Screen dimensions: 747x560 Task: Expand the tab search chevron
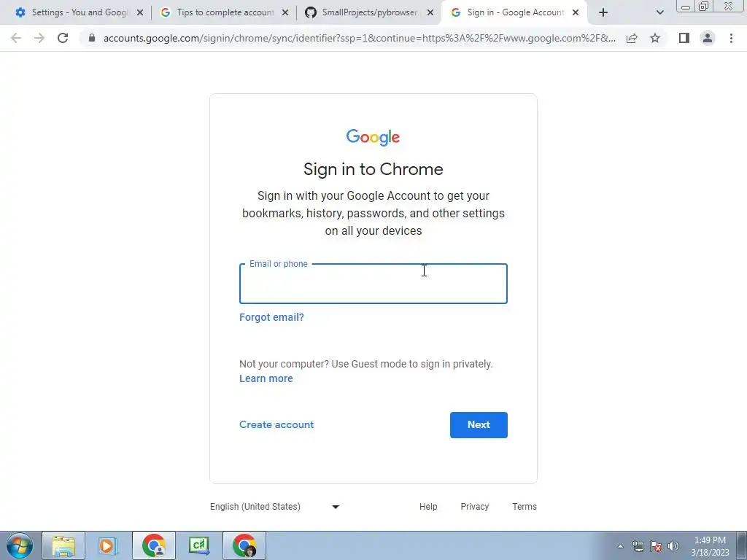coord(659,12)
